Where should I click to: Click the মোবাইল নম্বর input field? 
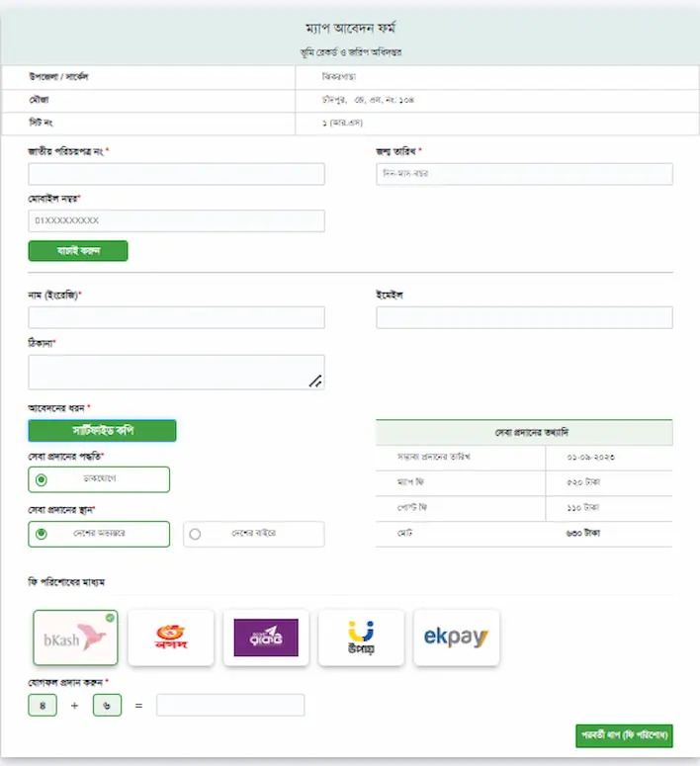176,220
